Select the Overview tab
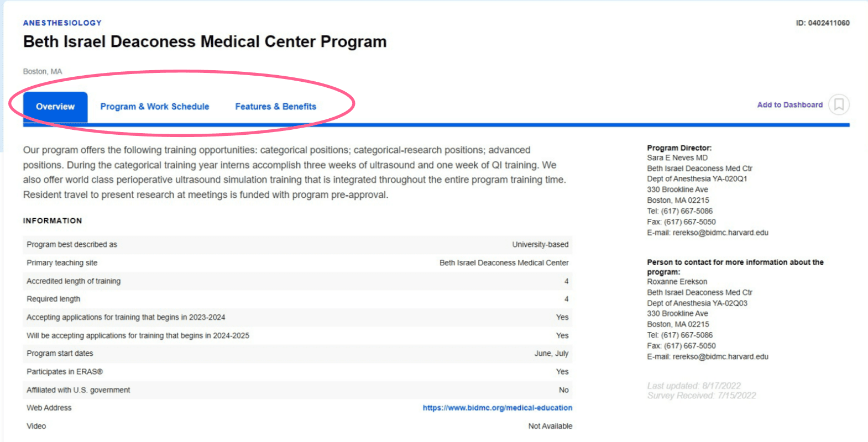 (55, 106)
